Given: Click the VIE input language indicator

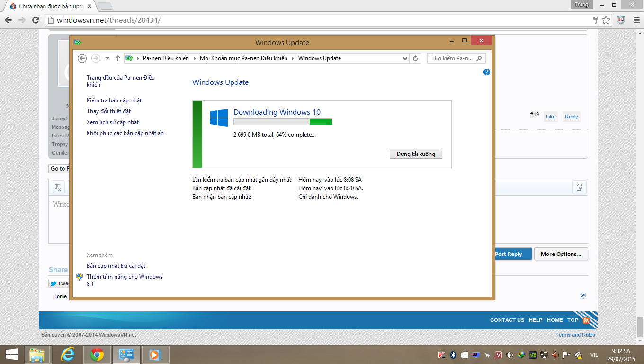Looking at the screenshot, I should pos(594,355).
